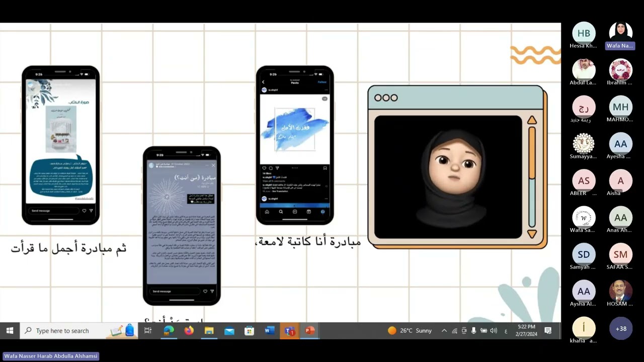The image size is (644, 362).
Task: Open Microsoft Store from the taskbar
Action: click(x=249, y=330)
